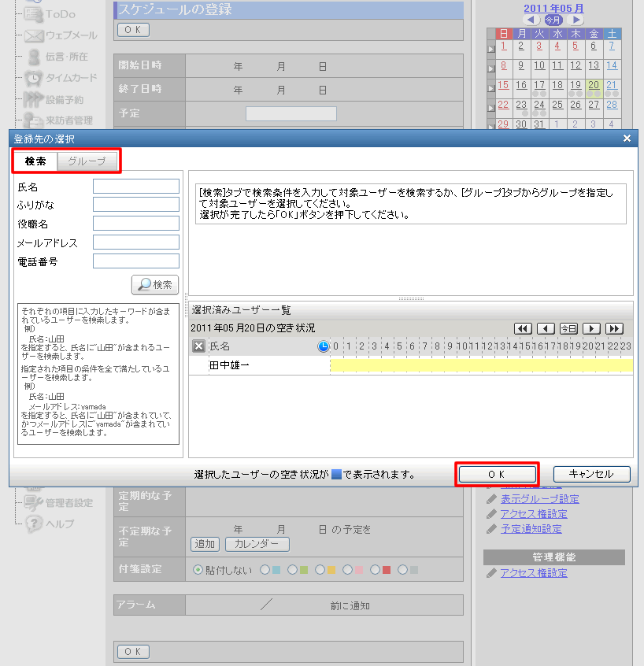Open アクセス権設定 link under 管理機能

point(534,573)
